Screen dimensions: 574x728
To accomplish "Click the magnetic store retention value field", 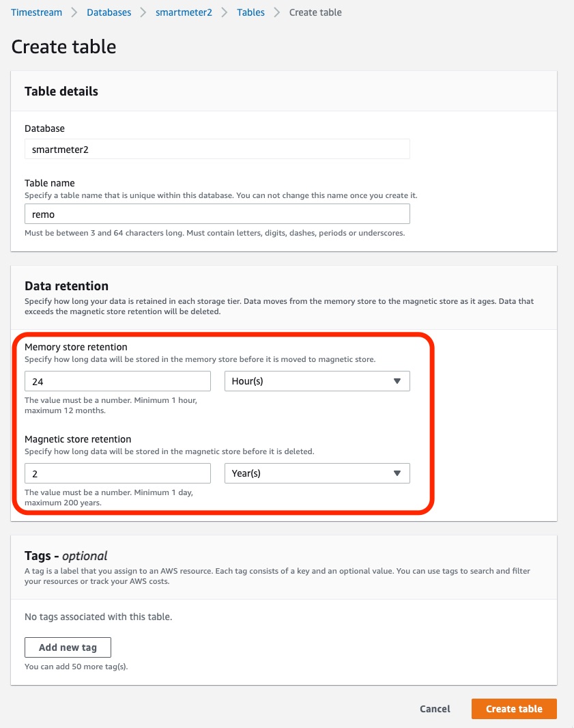I will point(117,473).
